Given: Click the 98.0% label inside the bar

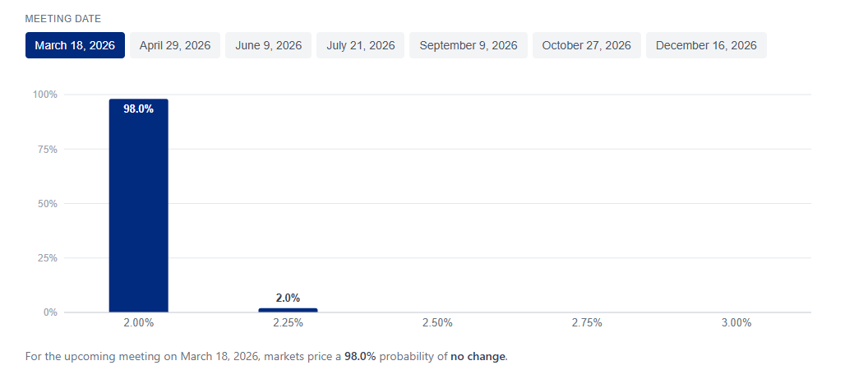Looking at the screenshot, I should 138,109.
